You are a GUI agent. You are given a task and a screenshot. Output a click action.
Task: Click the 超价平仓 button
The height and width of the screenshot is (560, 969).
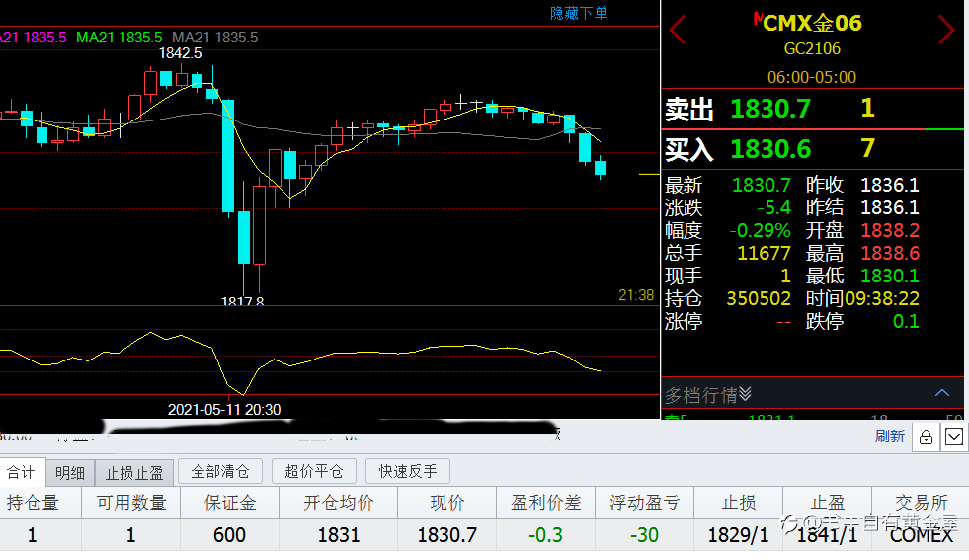pos(314,472)
